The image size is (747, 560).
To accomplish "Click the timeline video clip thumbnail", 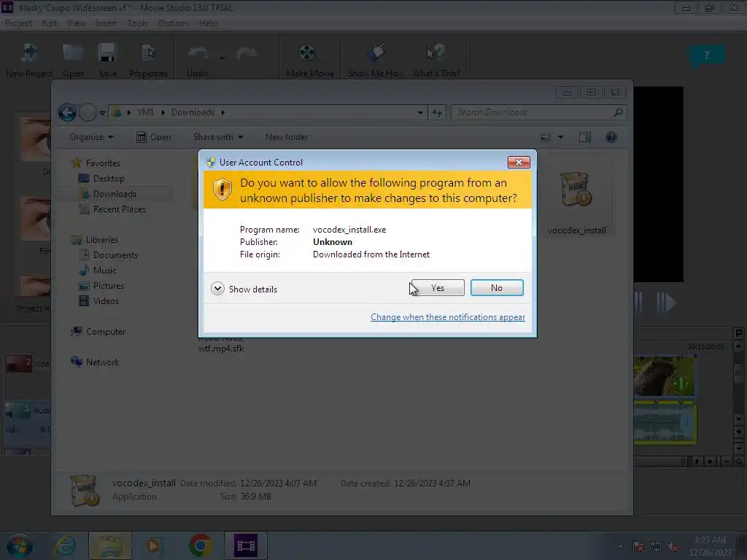I will [x=664, y=376].
